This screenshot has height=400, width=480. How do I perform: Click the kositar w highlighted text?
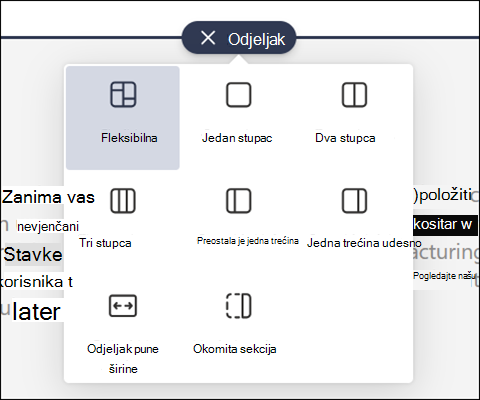442,224
